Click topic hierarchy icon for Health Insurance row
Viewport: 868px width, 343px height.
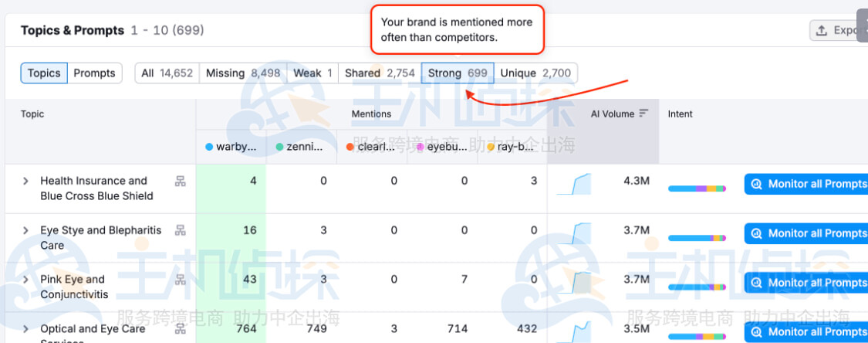pyautogui.click(x=181, y=182)
